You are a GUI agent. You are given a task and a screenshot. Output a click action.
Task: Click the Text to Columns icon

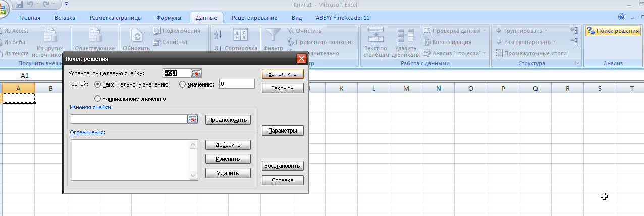pos(376,35)
